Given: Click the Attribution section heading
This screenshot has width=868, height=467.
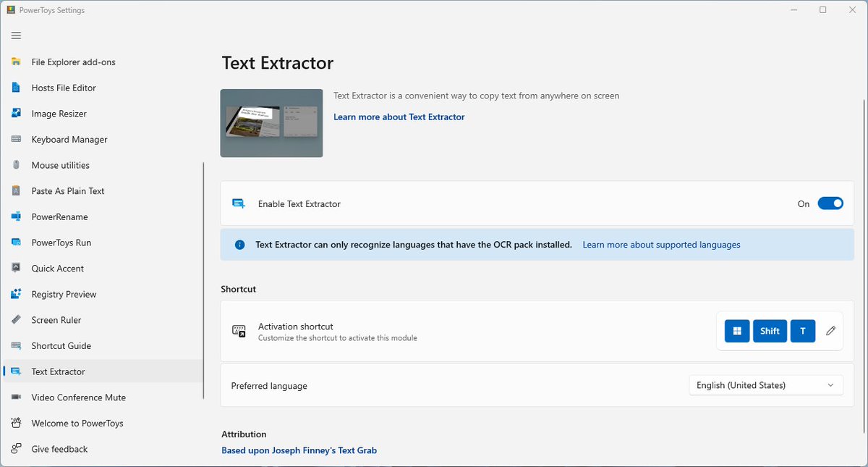Looking at the screenshot, I should tap(244, 434).
